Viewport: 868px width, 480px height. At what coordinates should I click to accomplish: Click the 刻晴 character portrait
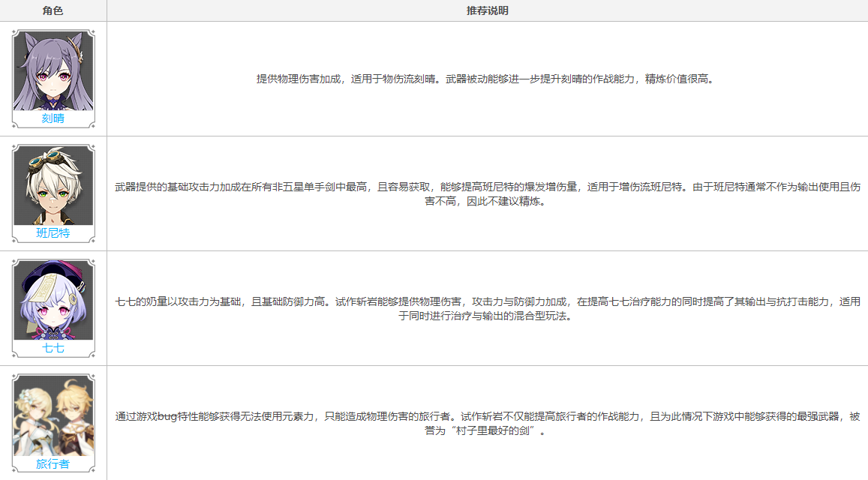[x=53, y=70]
